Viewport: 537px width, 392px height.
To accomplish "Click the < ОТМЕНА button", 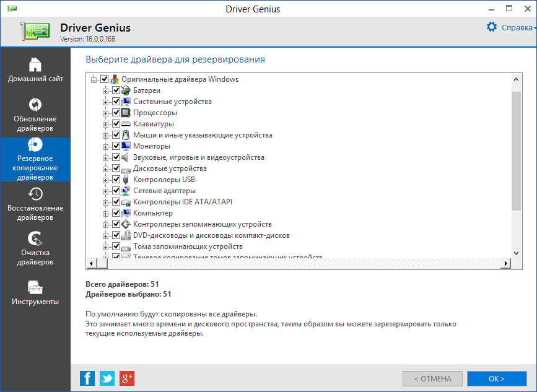I will pyautogui.click(x=432, y=378).
